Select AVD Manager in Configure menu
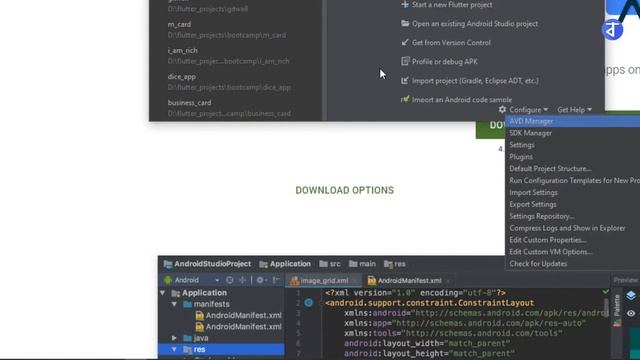This screenshot has height=360, width=640. [573, 121]
